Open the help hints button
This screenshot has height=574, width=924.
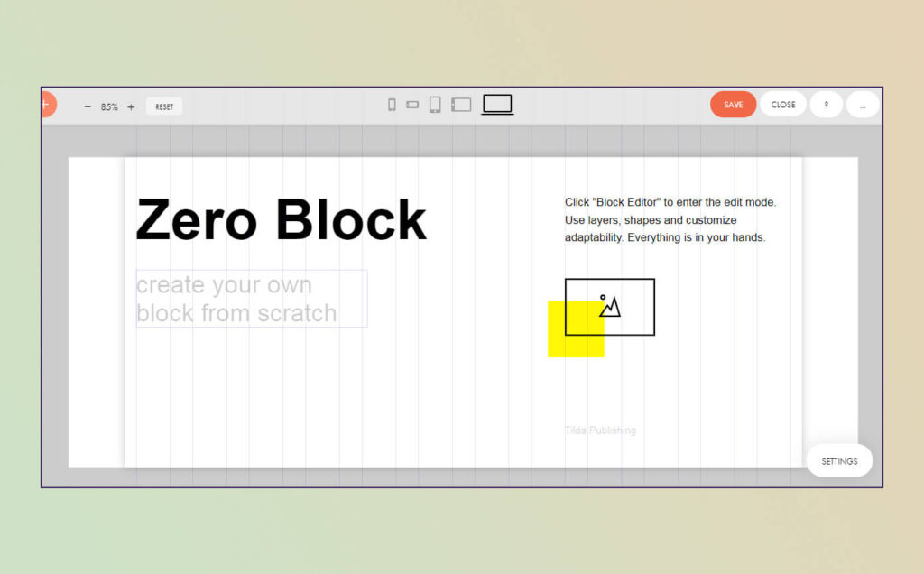coord(827,105)
